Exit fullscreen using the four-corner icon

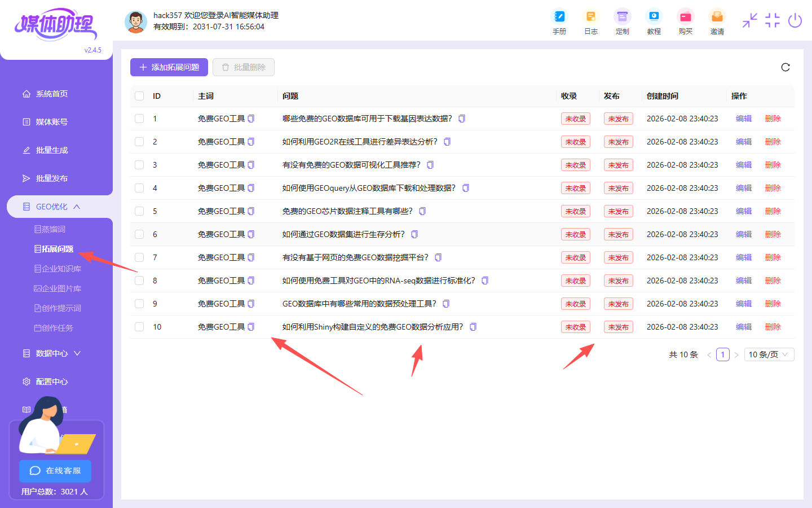tap(773, 20)
